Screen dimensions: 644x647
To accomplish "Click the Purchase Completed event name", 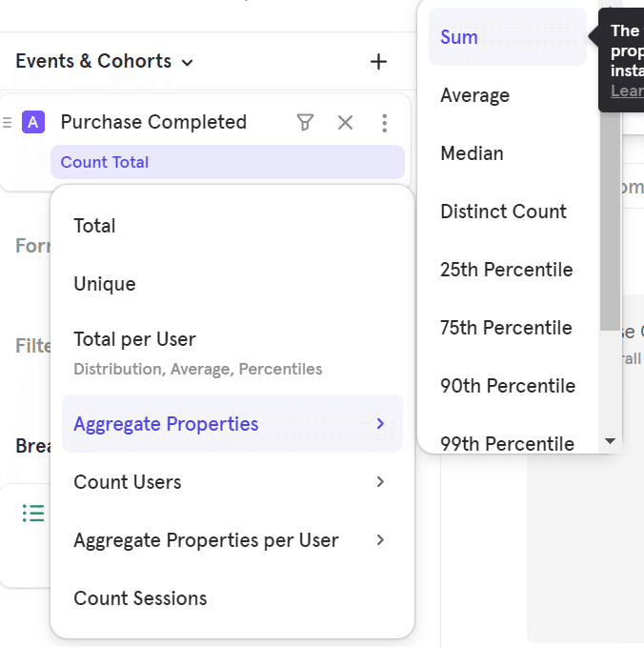I will [153, 122].
